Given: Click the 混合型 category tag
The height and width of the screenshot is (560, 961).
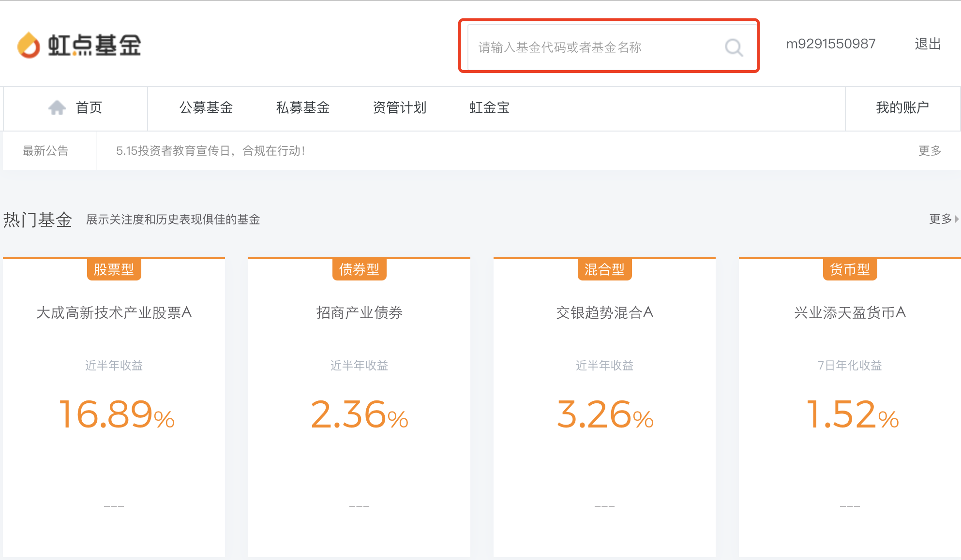Looking at the screenshot, I should point(604,269).
